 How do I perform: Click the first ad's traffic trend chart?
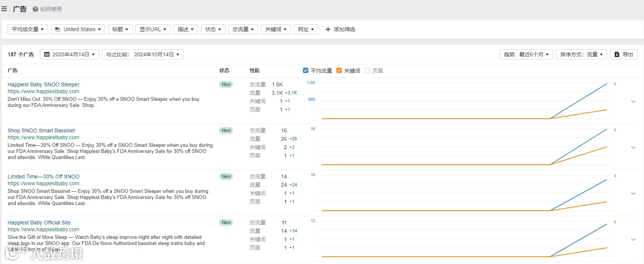[464, 101]
